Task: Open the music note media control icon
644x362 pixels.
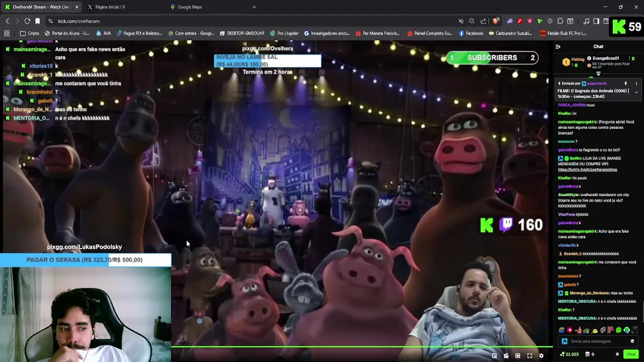Action: (x=586, y=21)
